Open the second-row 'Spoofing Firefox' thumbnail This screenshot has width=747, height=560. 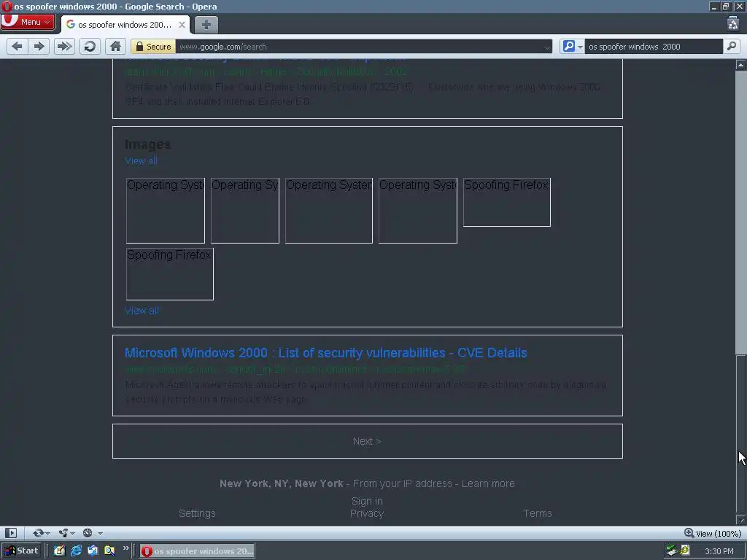pos(169,274)
